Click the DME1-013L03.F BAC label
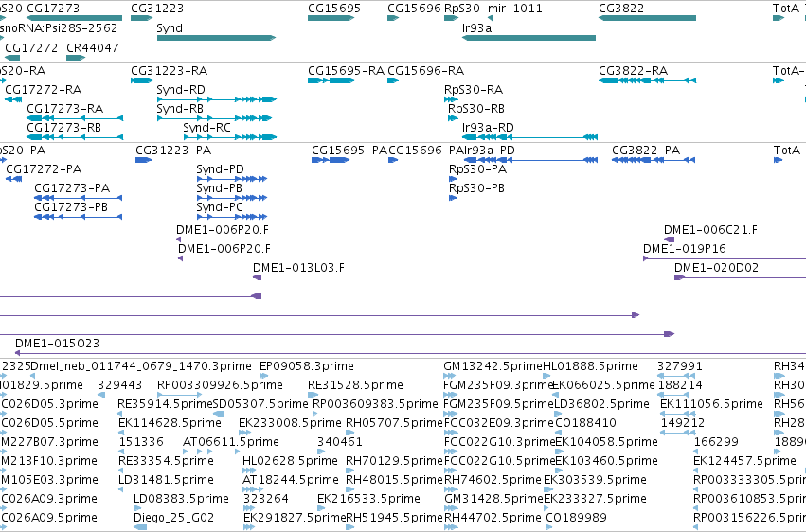Screen dimensions: 806x532 click(x=298, y=268)
